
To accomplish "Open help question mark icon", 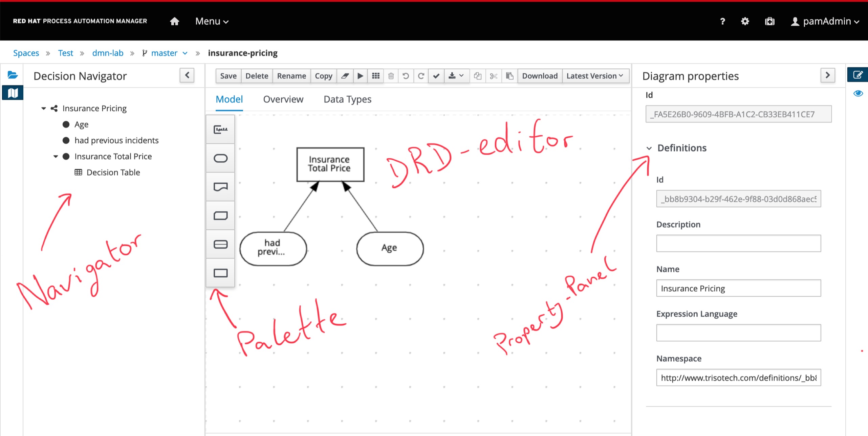I will click(x=722, y=21).
